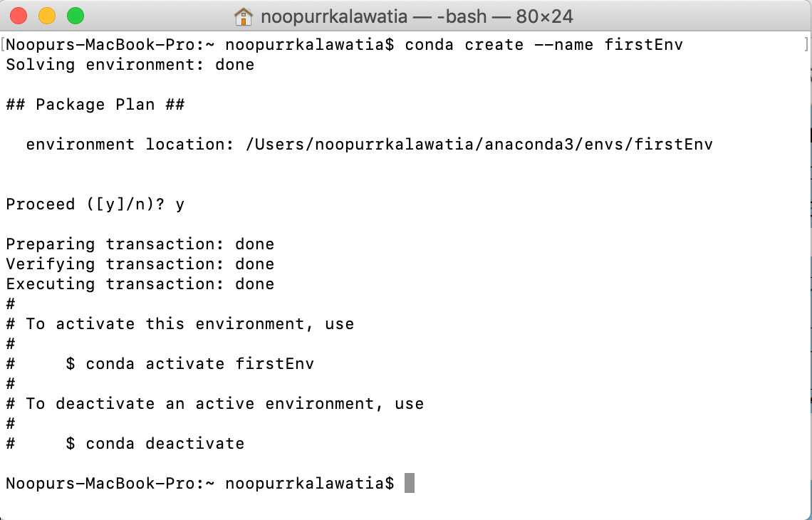Click the Executing transaction: done line
Viewport: 812px width, 520px height.
pyautogui.click(x=139, y=284)
